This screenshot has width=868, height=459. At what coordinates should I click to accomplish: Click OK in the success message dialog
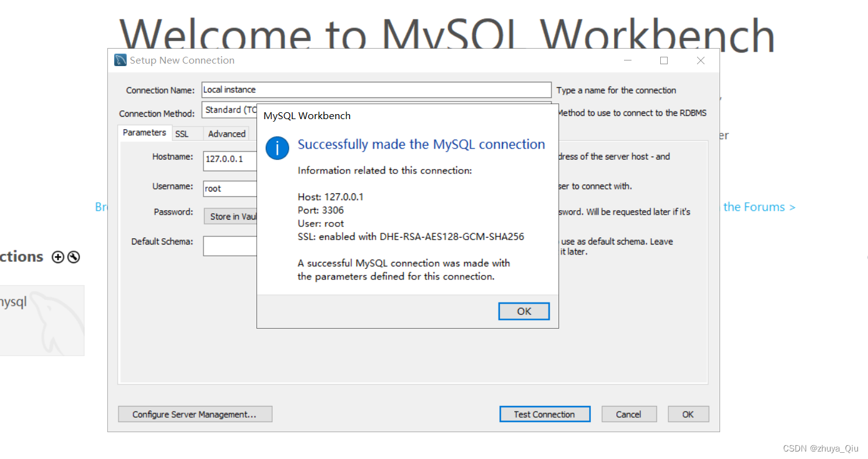point(524,311)
